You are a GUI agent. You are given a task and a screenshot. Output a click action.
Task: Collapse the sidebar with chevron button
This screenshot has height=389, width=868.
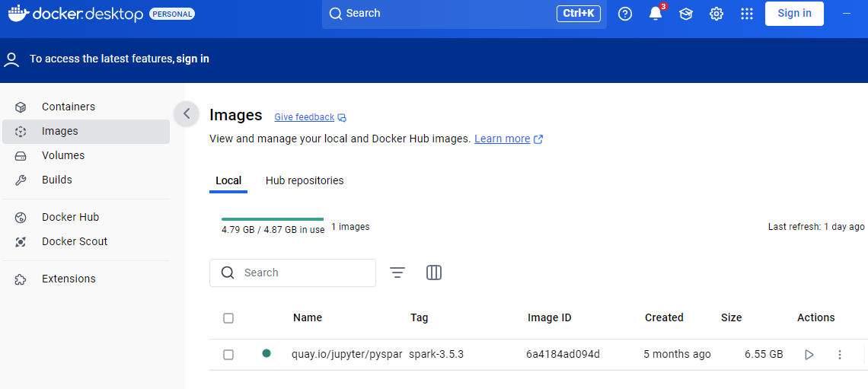(x=187, y=114)
